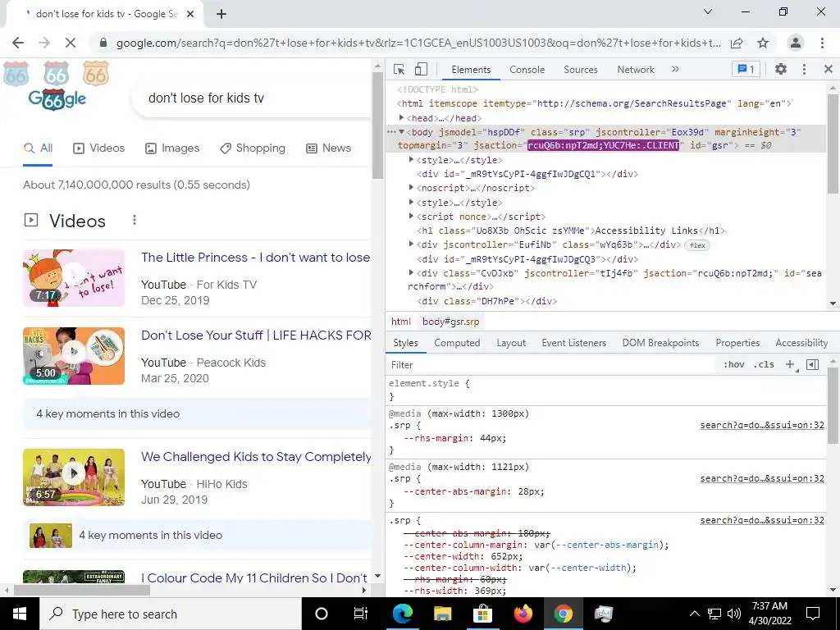Collapse the body element node
The height and width of the screenshot is (630, 840).
401,132
